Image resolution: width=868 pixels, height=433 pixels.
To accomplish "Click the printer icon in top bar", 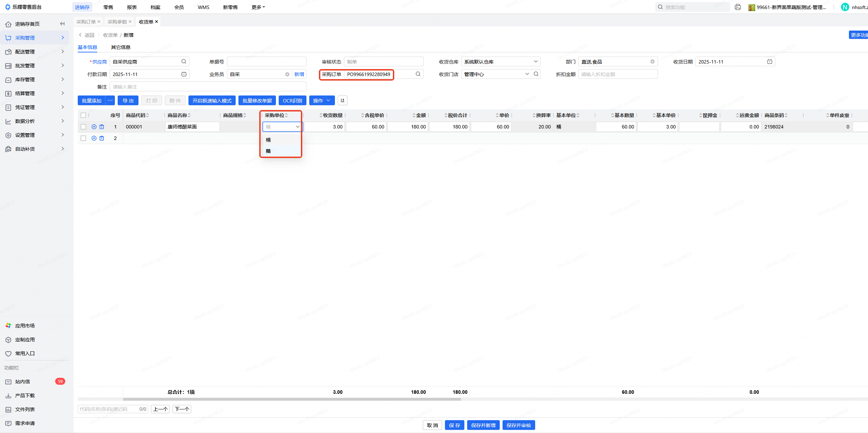I will pyautogui.click(x=738, y=7).
